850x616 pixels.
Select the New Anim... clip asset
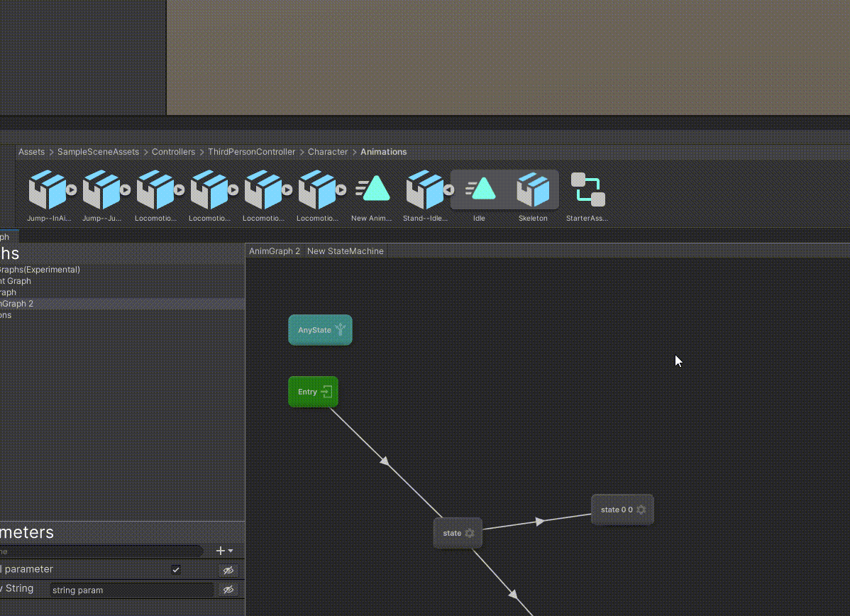(x=372, y=190)
